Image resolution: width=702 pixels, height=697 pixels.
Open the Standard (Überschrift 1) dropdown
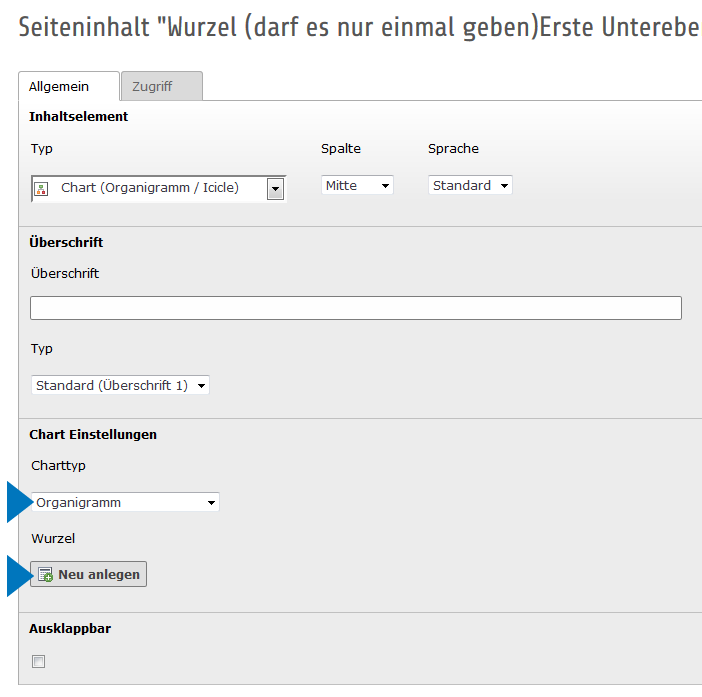pyautogui.click(x=120, y=385)
